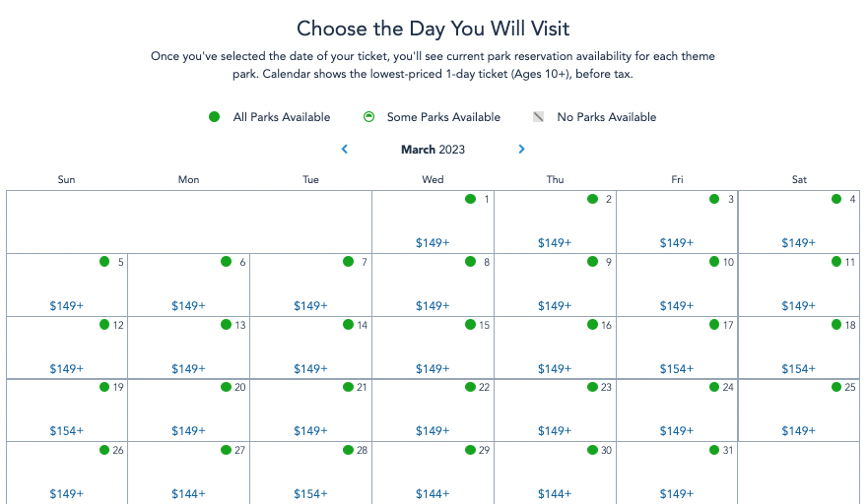Click the No Parks Available legend icon
The height and width of the screenshot is (504, 867).
pos(538,117)
